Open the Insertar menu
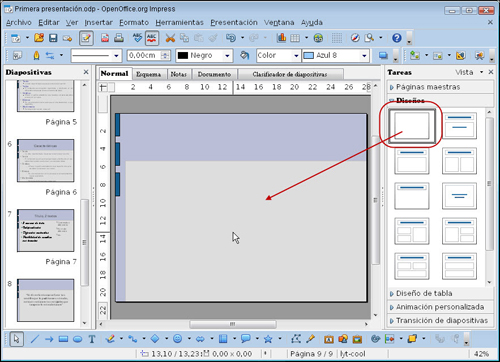Viewport: 500px width, 362px height. [98, 22]
